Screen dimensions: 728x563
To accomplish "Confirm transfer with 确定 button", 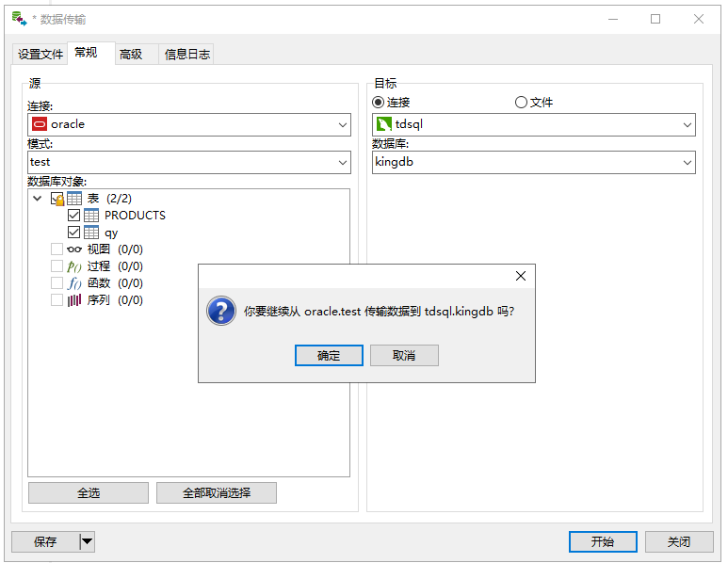I will click(329, 356).
